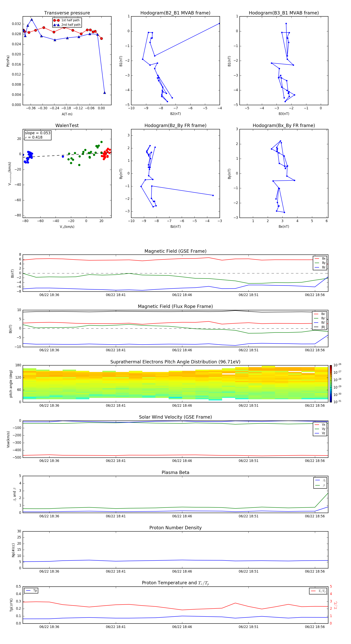Click the 'Hodogram(Bx_By FR frame)' title
Screen dimensions: 351x644
pyautogui.click(x=284, y=125)
